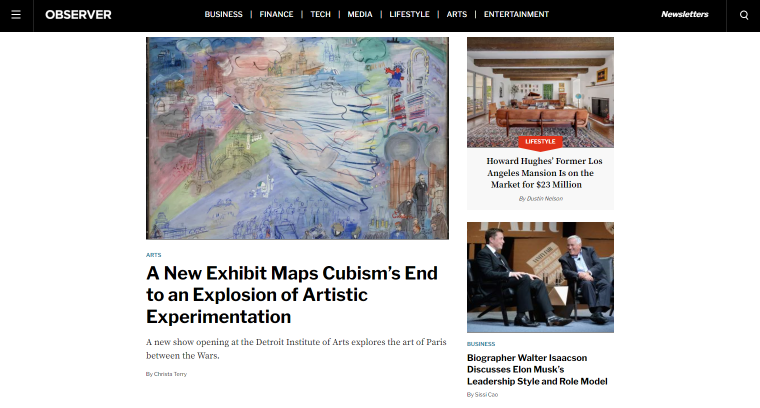The image size is (760, 408).
Task: Open the Business nav section
Action: tap(223, 15)
